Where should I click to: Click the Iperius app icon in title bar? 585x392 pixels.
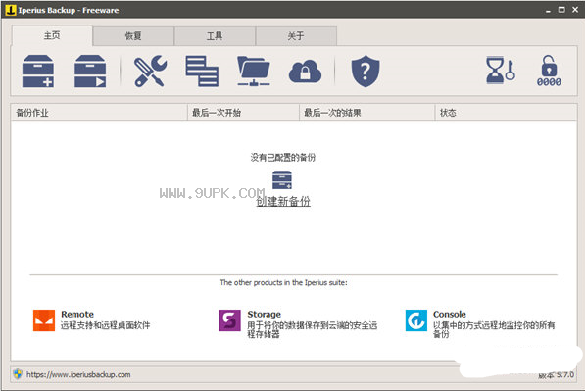click(11, 10)
